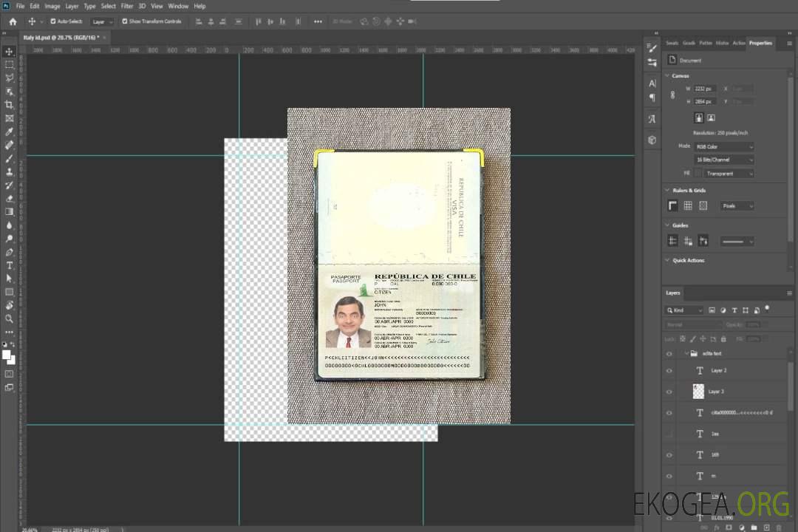Select the Object Selection tool
The image size is (798, 532).
[x=9, y=92]
